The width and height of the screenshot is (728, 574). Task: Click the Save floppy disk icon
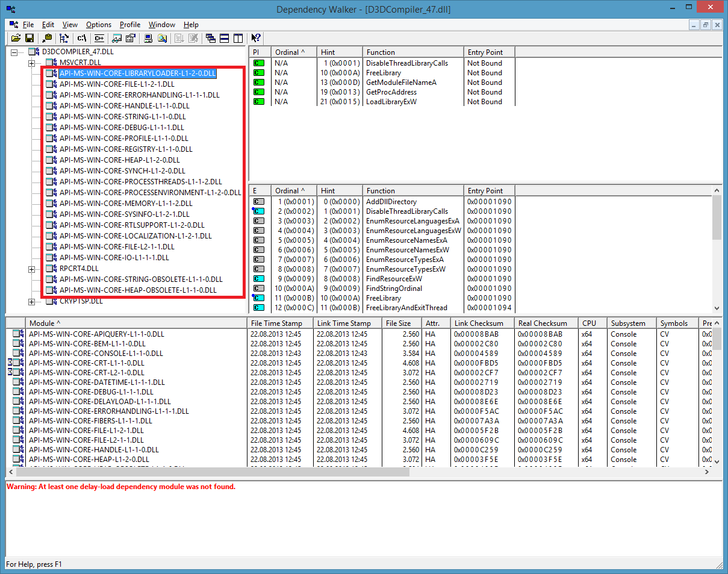click(29, 38)
